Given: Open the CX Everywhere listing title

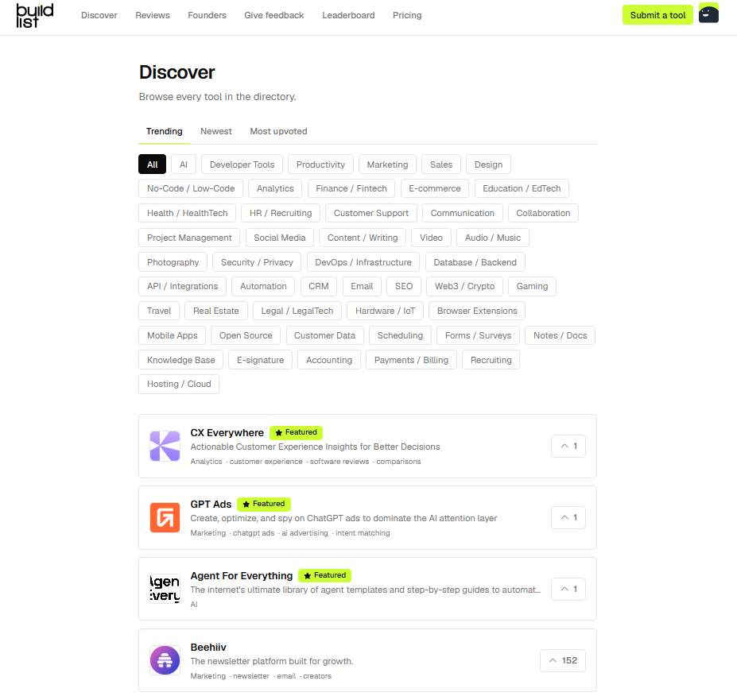Looking at the screenshot, I should (x=227, y=433).
